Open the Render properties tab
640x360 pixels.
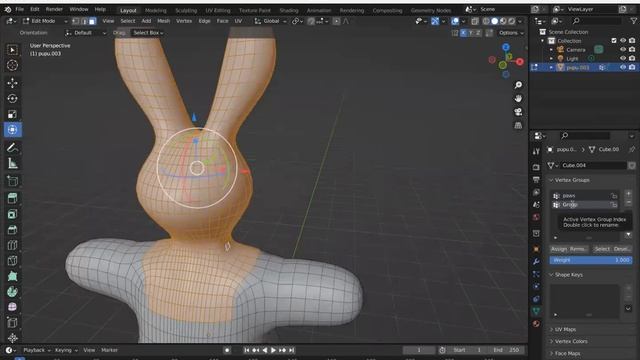(536, 167)
